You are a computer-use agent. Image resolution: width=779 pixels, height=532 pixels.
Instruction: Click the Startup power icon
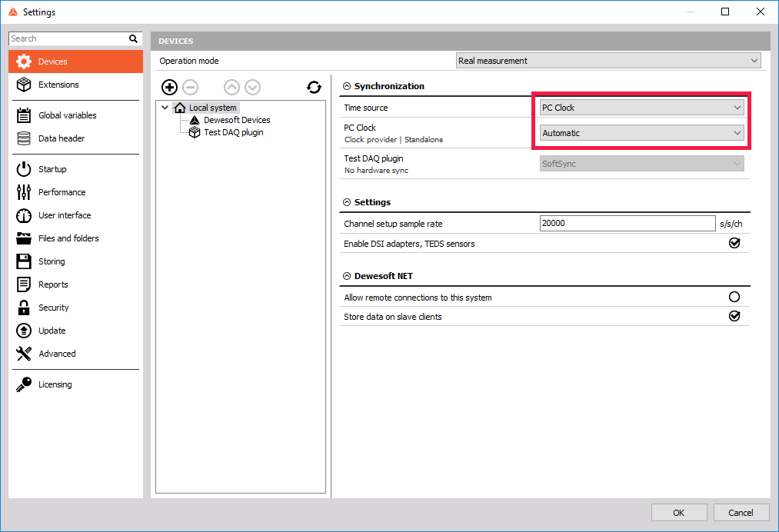tap(23, 169)
